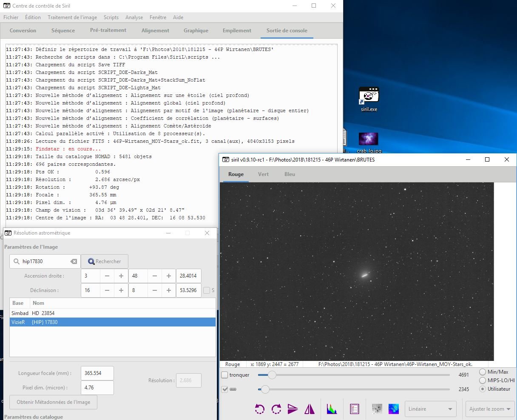This screenshot has height=420, width=517.
Task: Open the Traitement de l'image menu
Action: [x=72, y=17]
